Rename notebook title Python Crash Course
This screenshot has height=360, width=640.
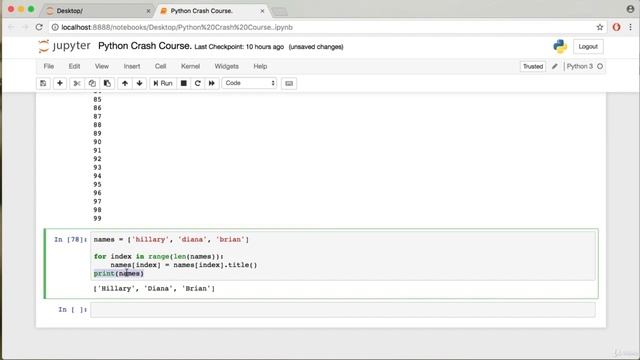(x=144, y=46)
